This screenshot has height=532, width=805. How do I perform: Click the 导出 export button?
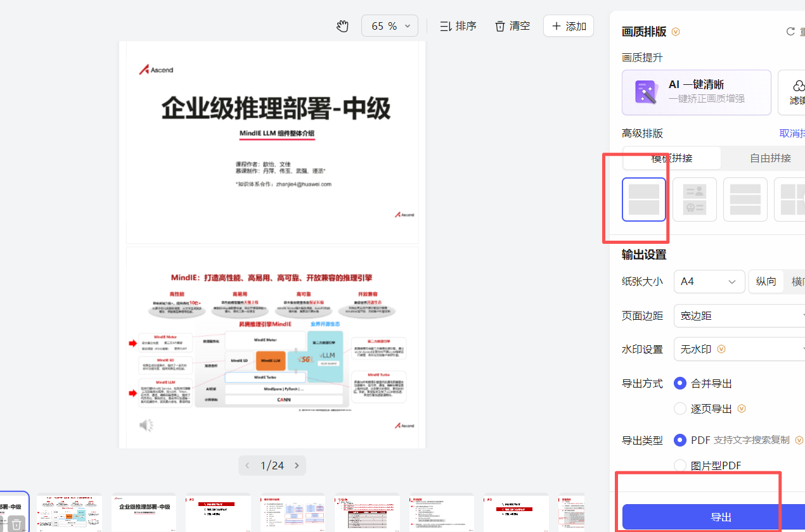point(714,517)
